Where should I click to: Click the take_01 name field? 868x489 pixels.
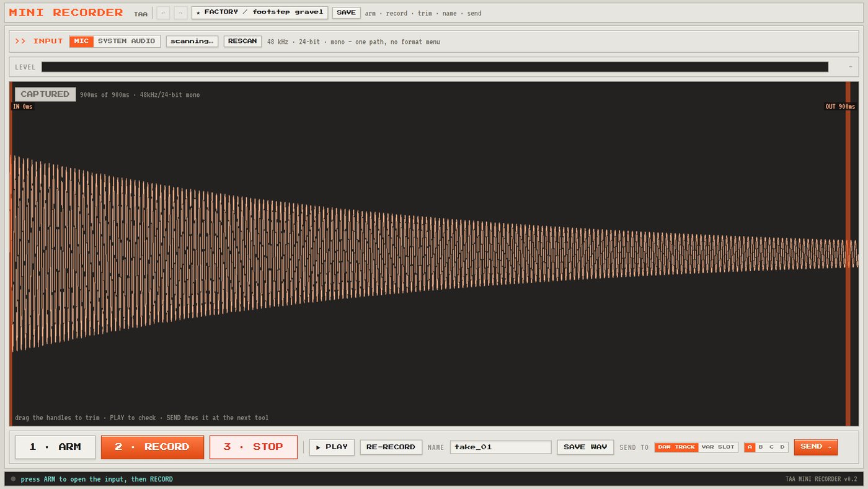(x=501, y=447)
